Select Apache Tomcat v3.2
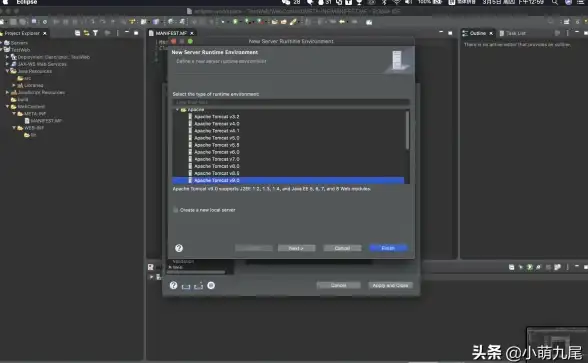 click(216, 117)
